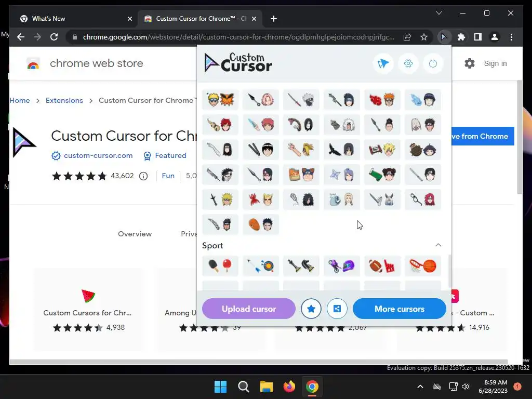The height and width of the screenshot is (399, 532).
Task: Open the favorites star button in popup
Action: coord(311,309)
